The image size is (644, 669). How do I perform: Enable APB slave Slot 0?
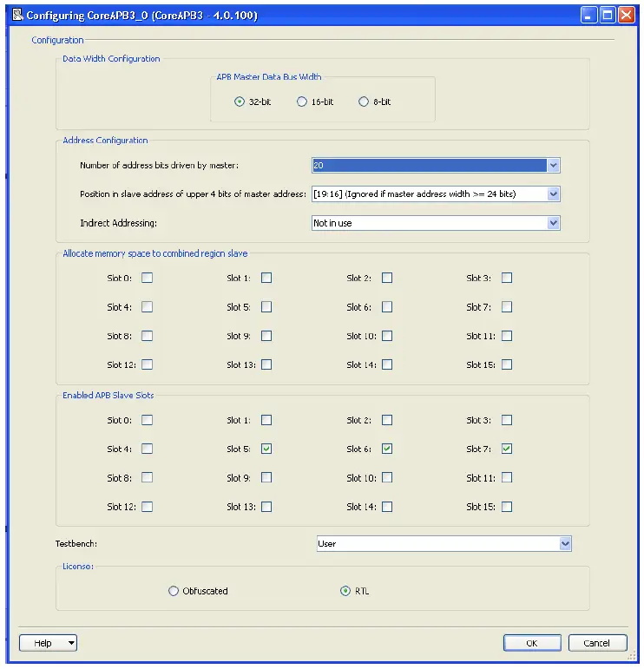(x=147, y=420)
